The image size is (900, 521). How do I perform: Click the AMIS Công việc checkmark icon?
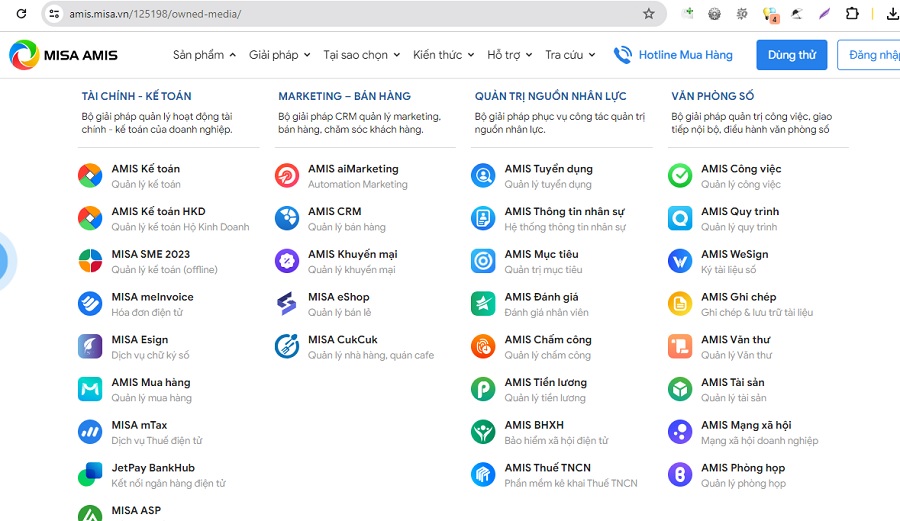[680, 176]
